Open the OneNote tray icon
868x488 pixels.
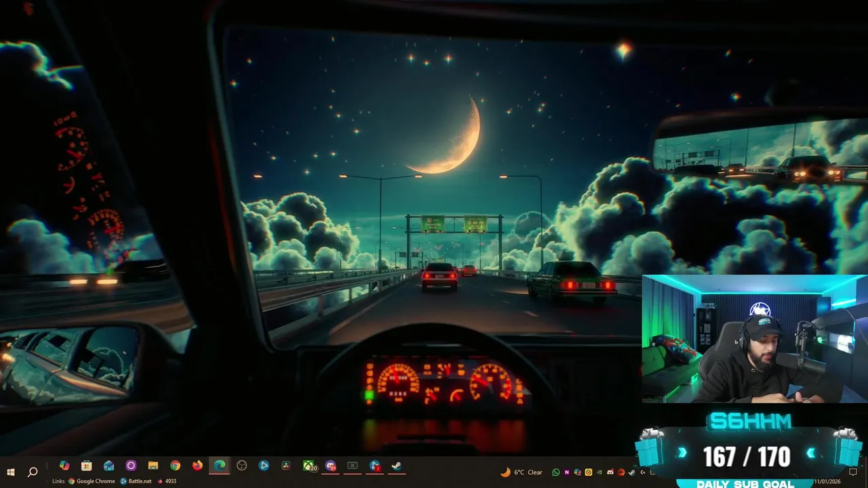567,472
